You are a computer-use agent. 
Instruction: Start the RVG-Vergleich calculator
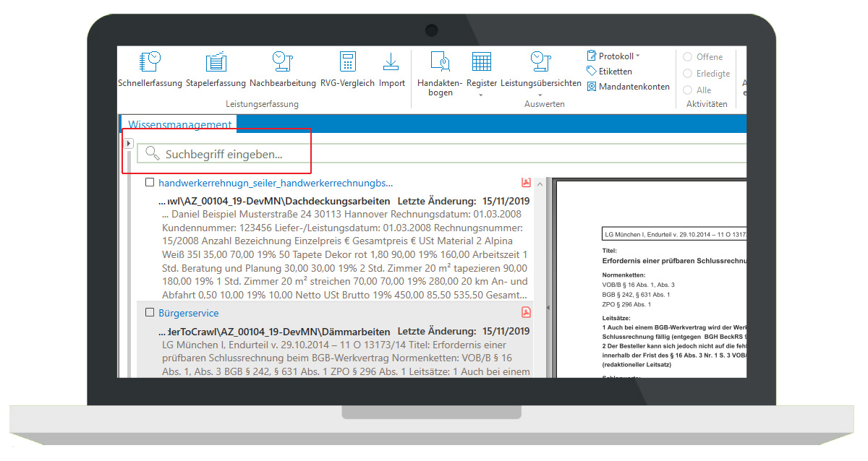coord(347,69)
